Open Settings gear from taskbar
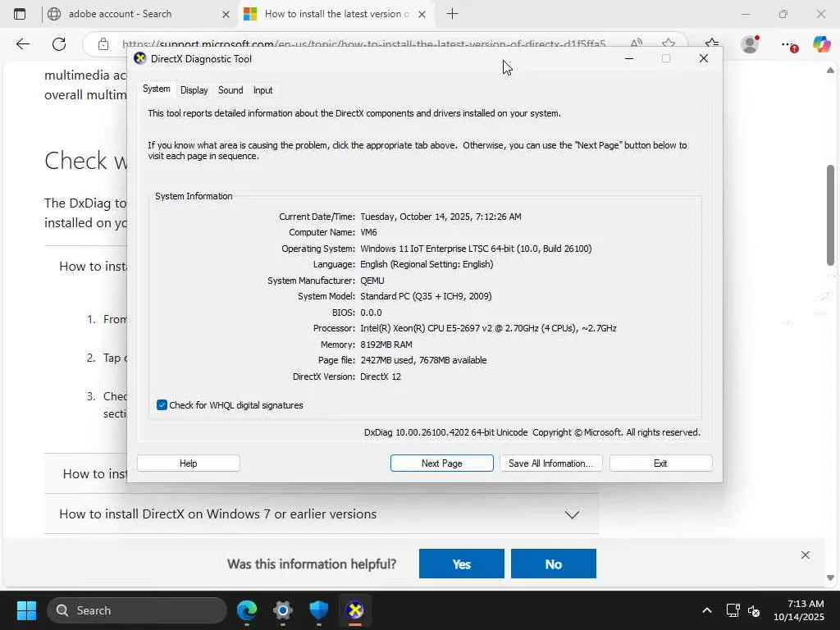 point(283,610)
